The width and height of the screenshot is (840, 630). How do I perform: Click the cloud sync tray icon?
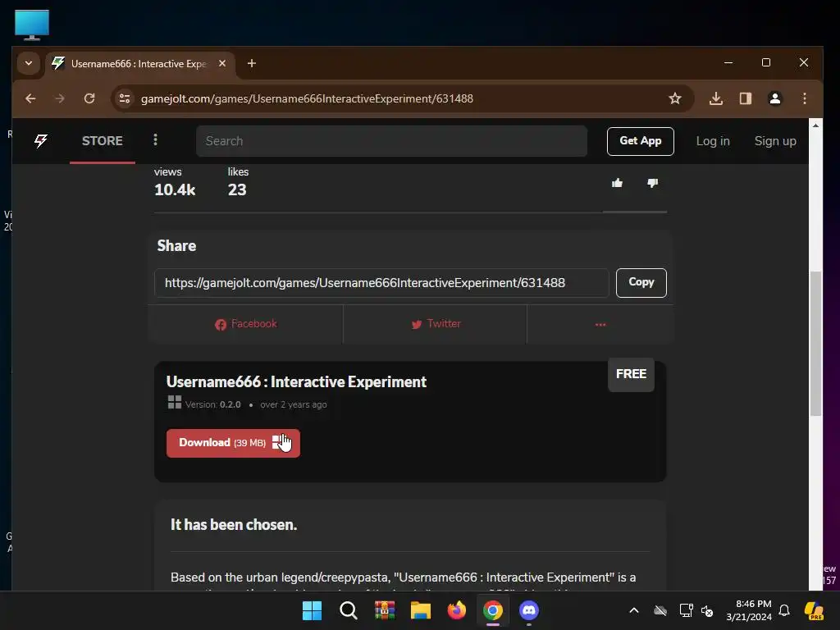660,610
